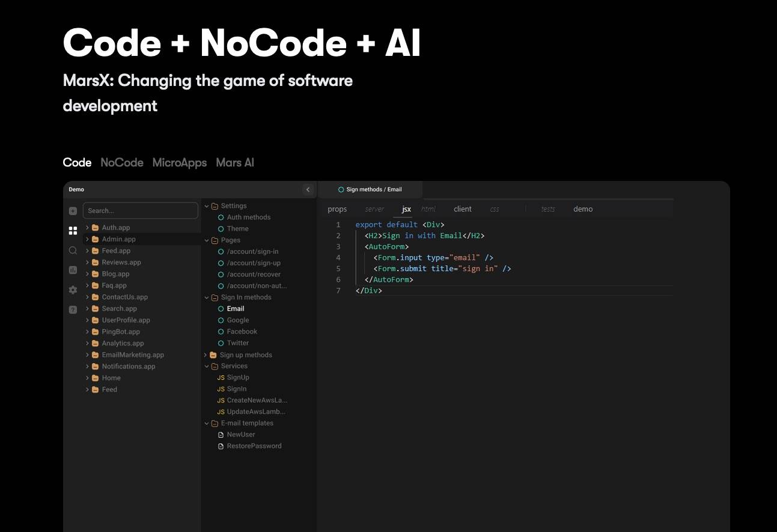Switch to the NoCode tab
Image resolution: width=777 pixels, height=532 pixels.
[x=122, y=162]
